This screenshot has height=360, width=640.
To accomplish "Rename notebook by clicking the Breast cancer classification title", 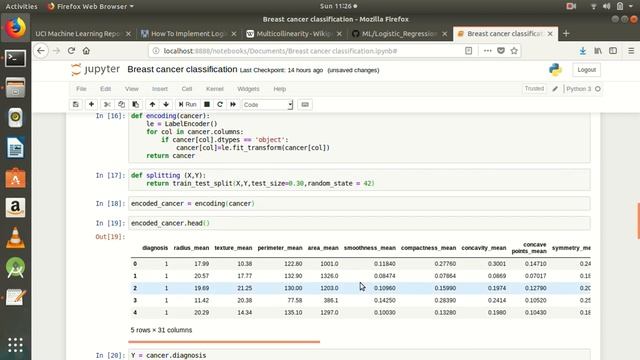I will [182, 69].
